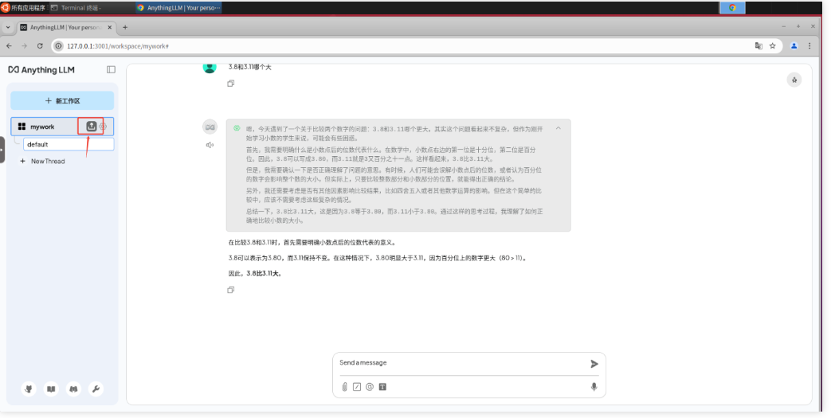Image resolution: width=832 pixels, height=418 pixels.
Task: Translate this page icon
Action: [x=758, y=46]
